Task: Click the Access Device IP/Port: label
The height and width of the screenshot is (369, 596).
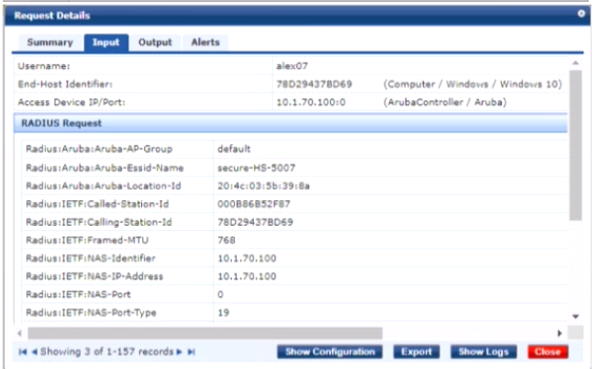Action: (x=71, y=102)
